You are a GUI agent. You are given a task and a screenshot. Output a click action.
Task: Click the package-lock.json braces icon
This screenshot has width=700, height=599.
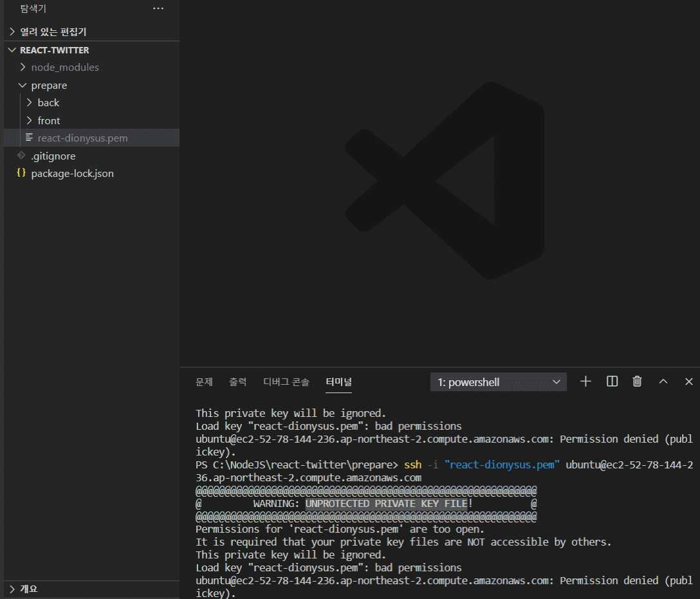(21, 172)
